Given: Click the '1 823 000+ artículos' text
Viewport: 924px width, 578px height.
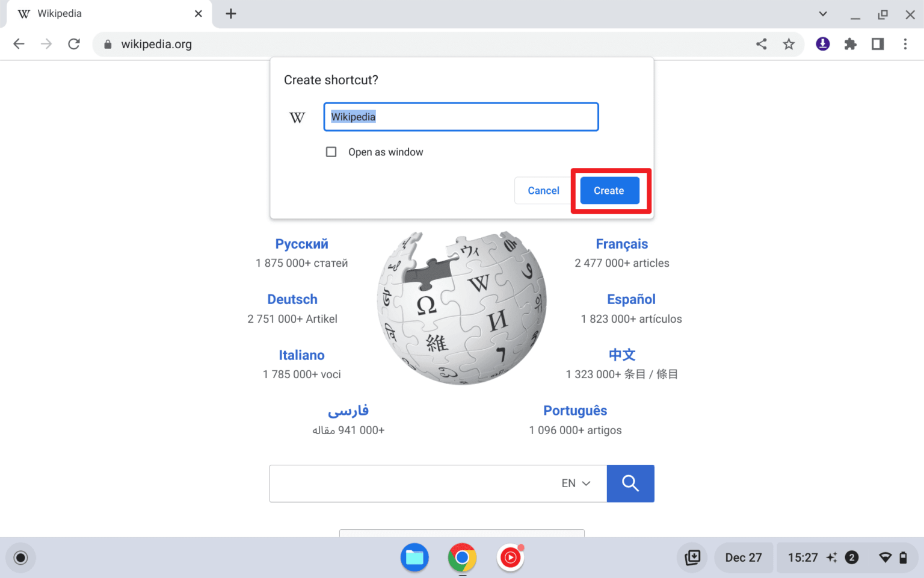Looking at the screenshot, I should pyautogui.click(x=631, y=319).
